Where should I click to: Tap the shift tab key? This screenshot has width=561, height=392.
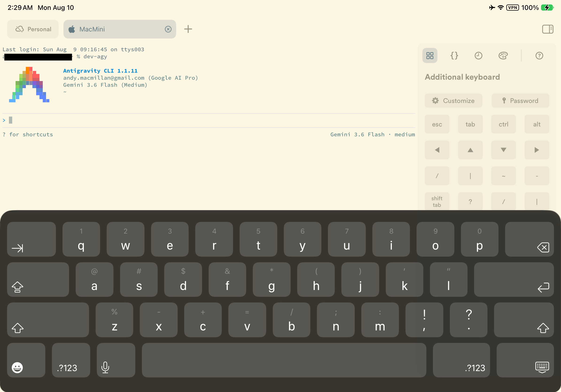pos(437,201)
